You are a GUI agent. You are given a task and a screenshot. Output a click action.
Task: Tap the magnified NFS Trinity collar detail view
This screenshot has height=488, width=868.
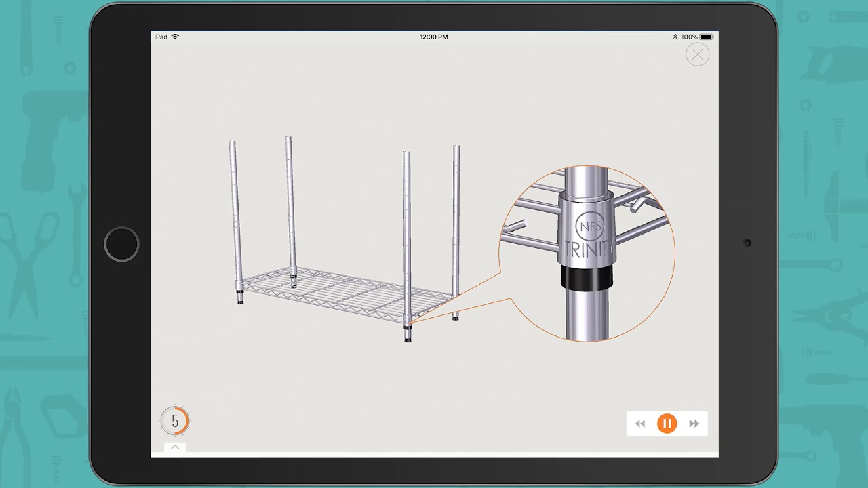[x=587, y=253]
